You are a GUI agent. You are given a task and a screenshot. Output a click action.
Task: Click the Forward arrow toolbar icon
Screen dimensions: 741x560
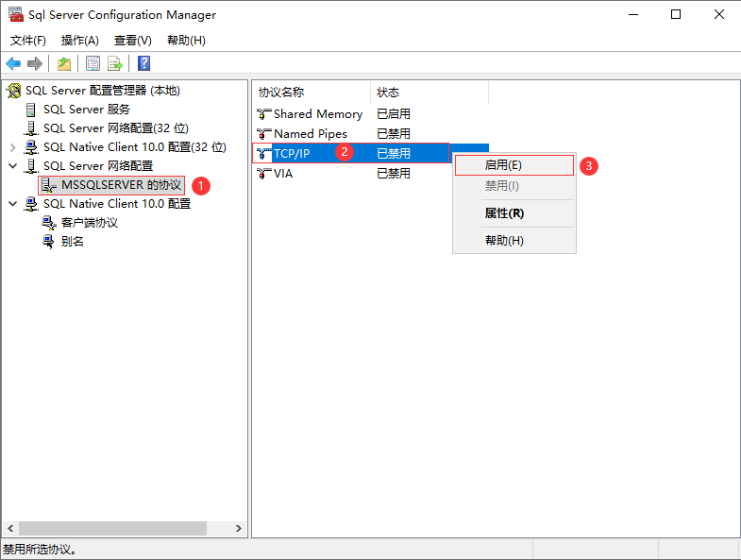pyautogui.click(x=35, y=63)
